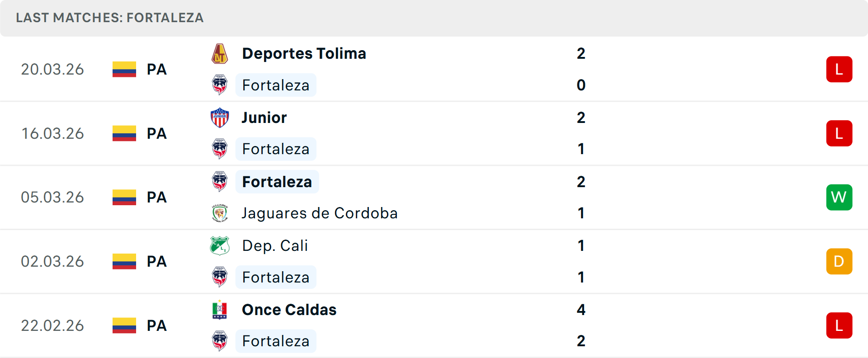Click the Deportivo Cali crest icon
The height and width of the screenshot is (358, 868).
(x=220, y=246)
